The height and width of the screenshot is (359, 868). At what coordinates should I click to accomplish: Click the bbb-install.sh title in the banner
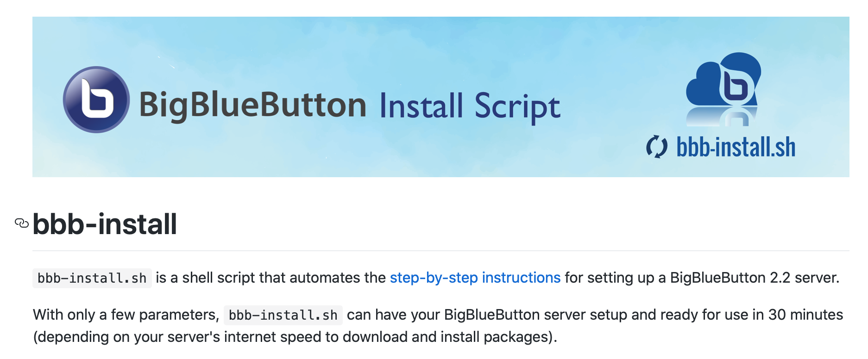pos(736,147)
